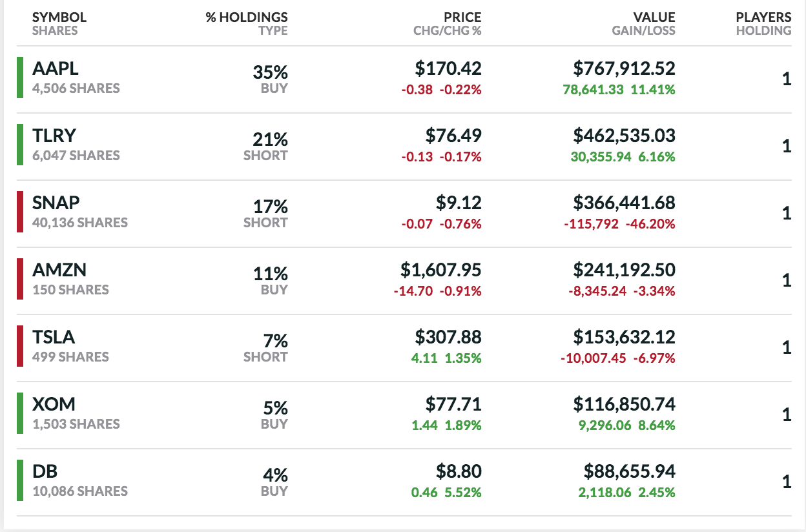Open the XOM symbol
Viewport: 806px width, 532px height.
(x=54, y=404)
